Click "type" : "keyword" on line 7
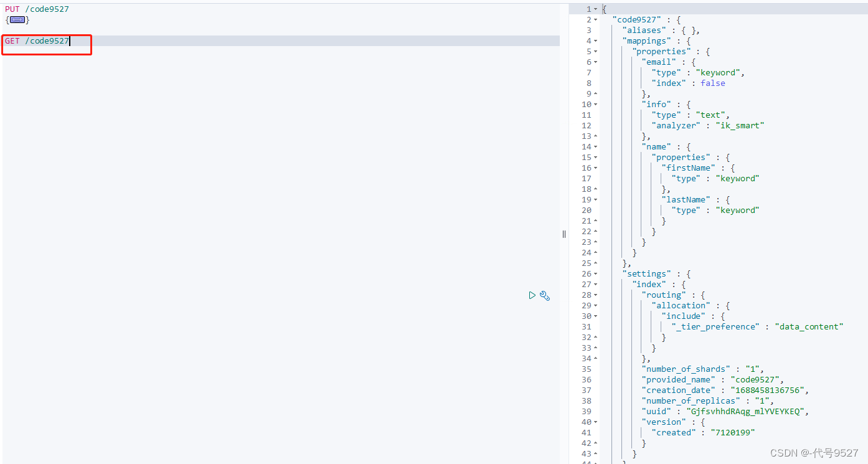 point(698,72)
